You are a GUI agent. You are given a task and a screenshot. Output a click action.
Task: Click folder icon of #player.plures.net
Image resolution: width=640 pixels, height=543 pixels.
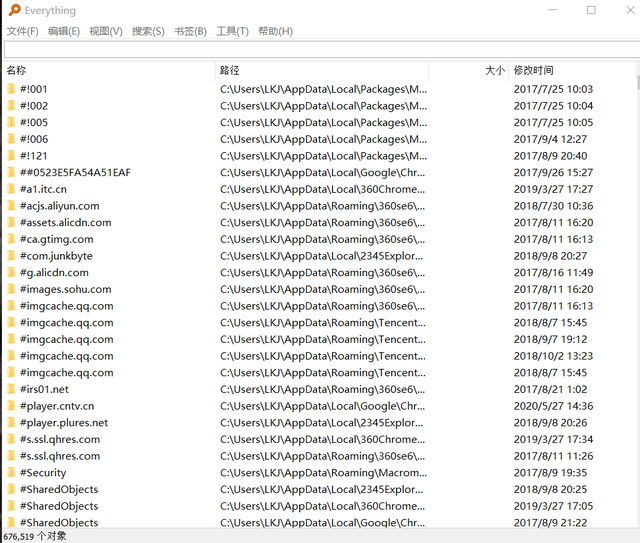coord(12,423)
